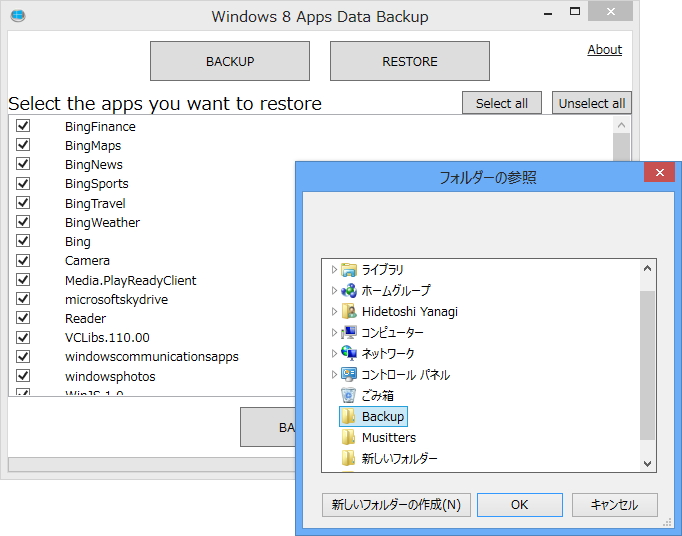Click the ホームグループ homegroup icon
The width and height of the screenshot is (682, 536).
pos(349,291)
